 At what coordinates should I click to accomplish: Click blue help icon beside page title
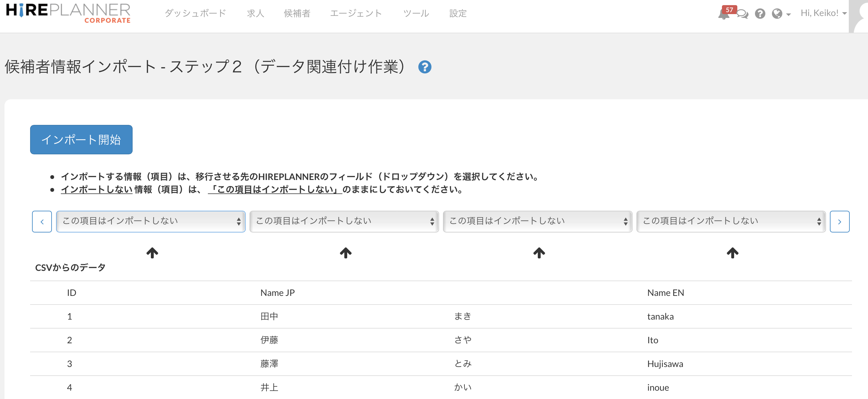425,67
